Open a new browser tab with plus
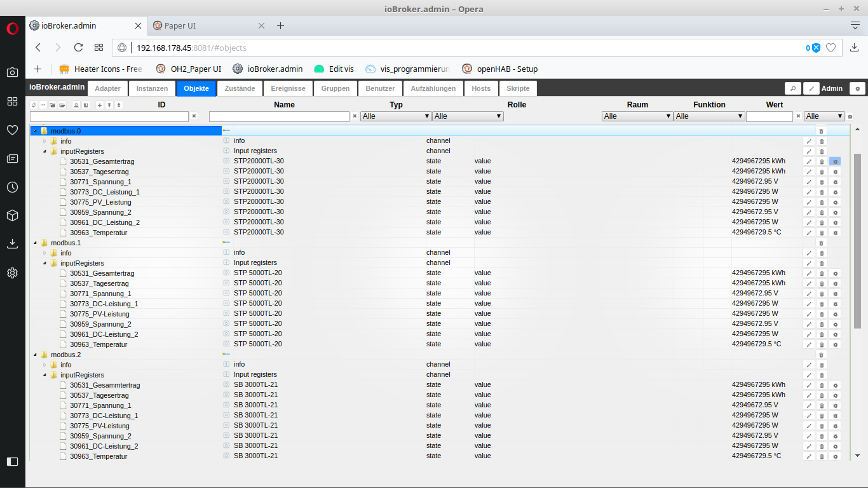Screen dimensions: 868x488 (280, 25)
